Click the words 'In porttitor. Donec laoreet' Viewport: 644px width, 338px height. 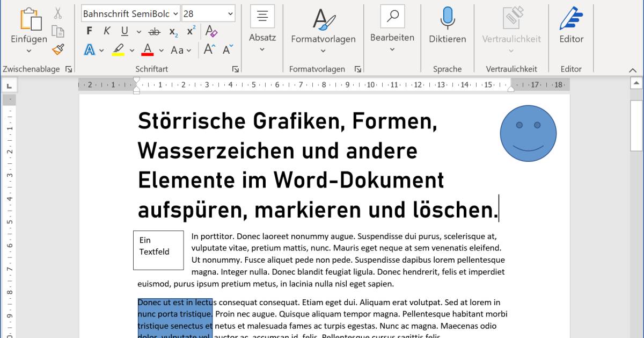coord(240,236)
